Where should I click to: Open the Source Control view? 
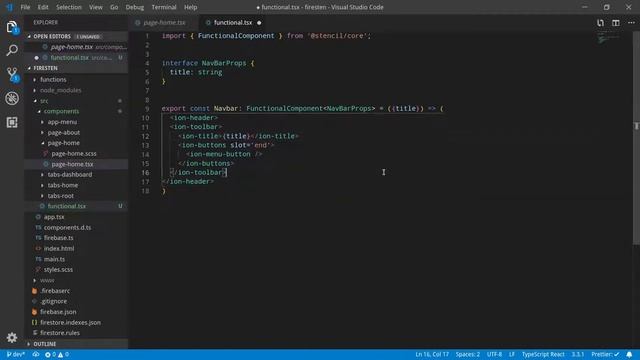point(12,74)
